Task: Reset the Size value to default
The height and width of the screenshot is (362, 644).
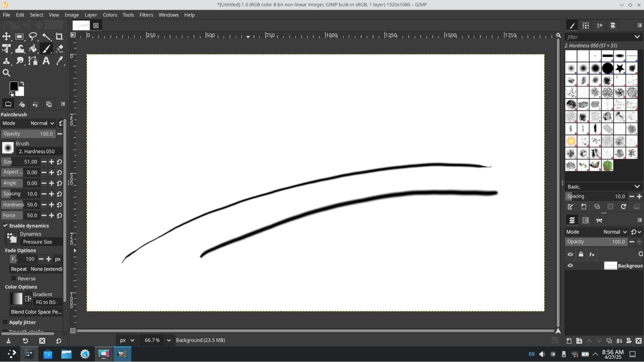Action: coord(59,161)
